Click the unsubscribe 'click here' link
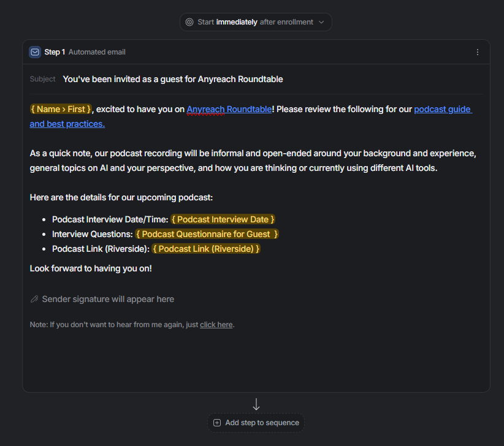The width and height of the screenshot is (504, 446). (216, 325)
